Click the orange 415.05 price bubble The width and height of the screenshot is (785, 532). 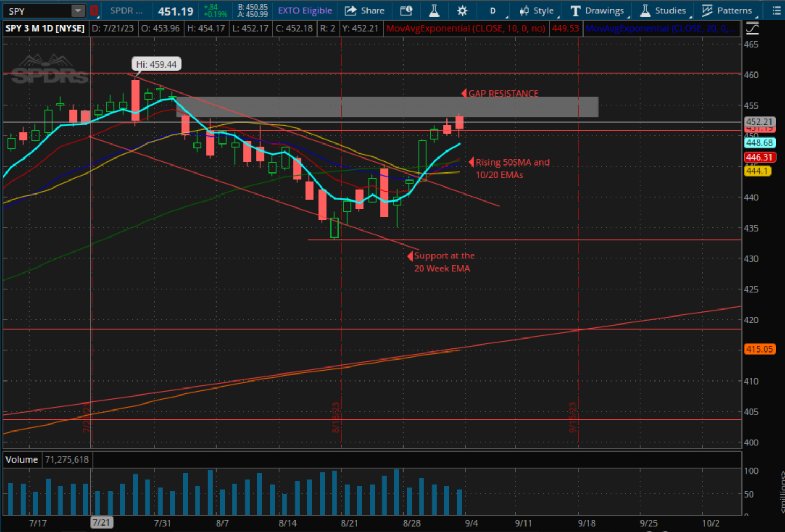(759, 349)
